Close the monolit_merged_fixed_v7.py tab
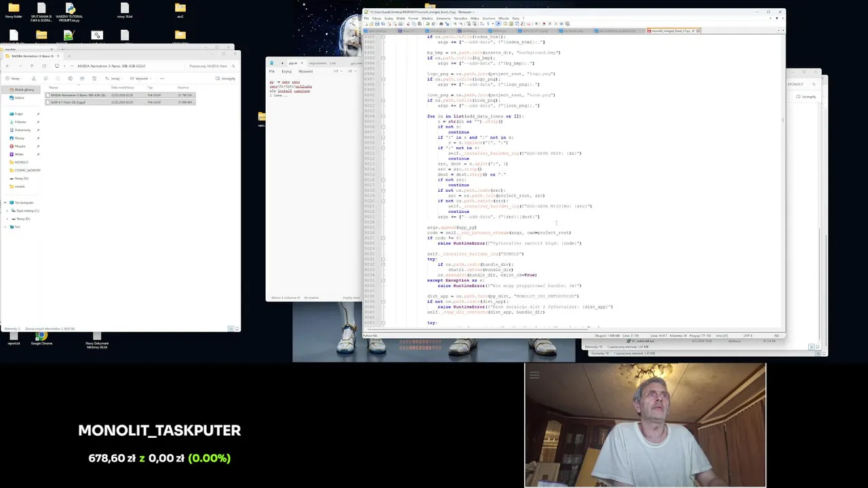The width and height of the screenshot is (868, 488). [x=698, y=30]
